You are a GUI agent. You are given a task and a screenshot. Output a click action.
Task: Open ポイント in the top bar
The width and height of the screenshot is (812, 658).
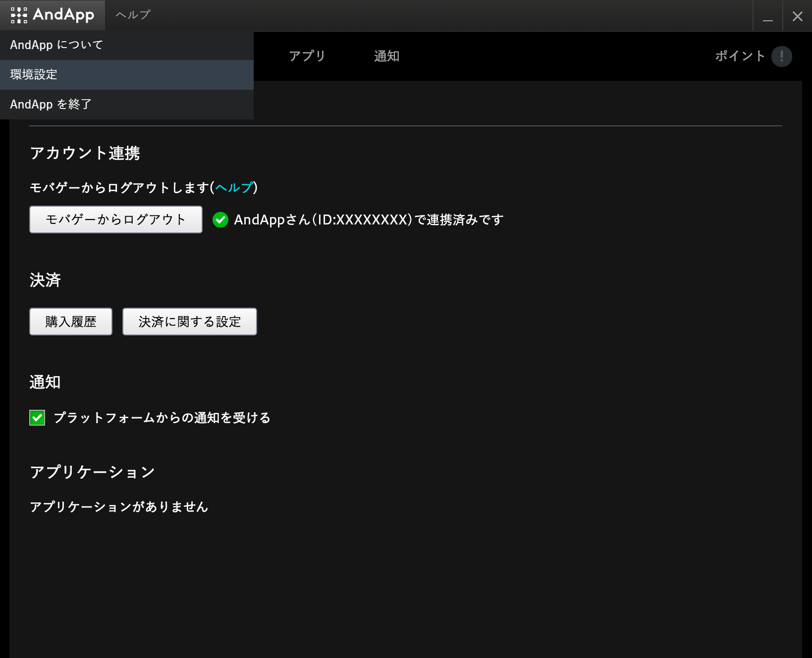point(740,56)
